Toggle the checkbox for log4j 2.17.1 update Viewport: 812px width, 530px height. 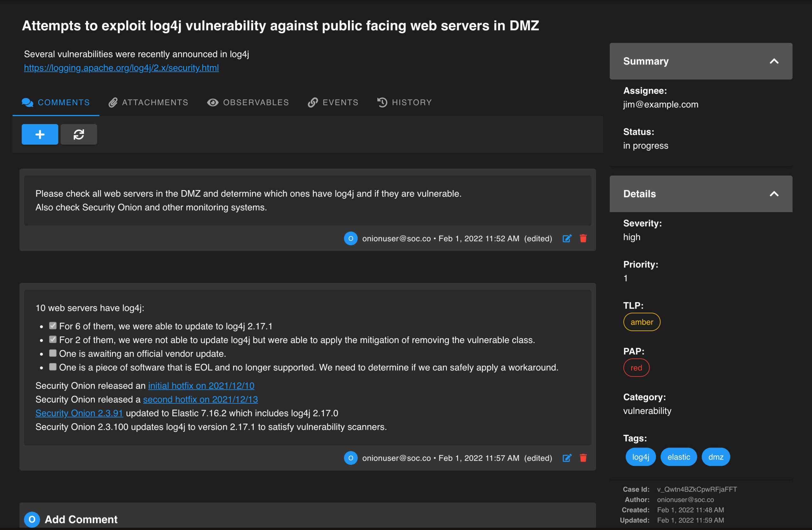pos(53,326)
